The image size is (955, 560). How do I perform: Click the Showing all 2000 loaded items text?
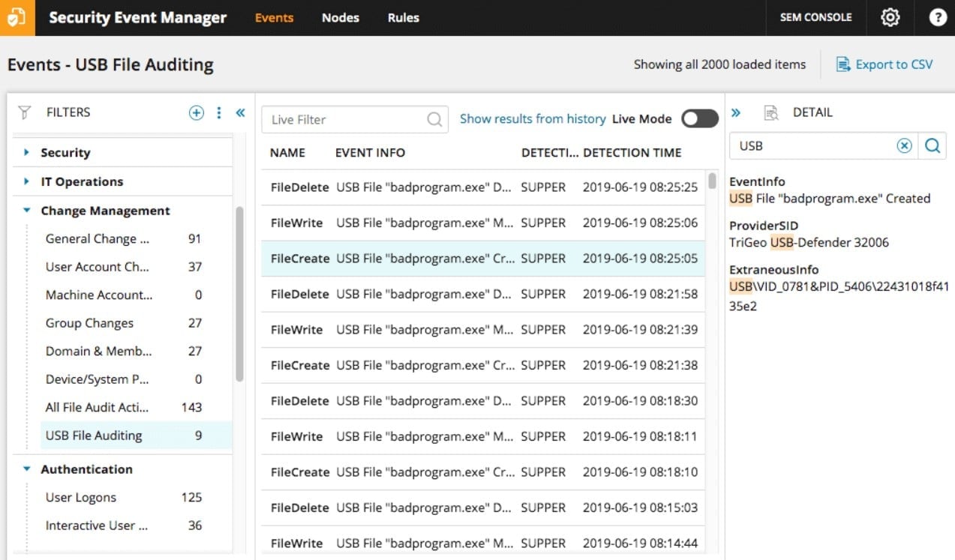click(719, 64)
